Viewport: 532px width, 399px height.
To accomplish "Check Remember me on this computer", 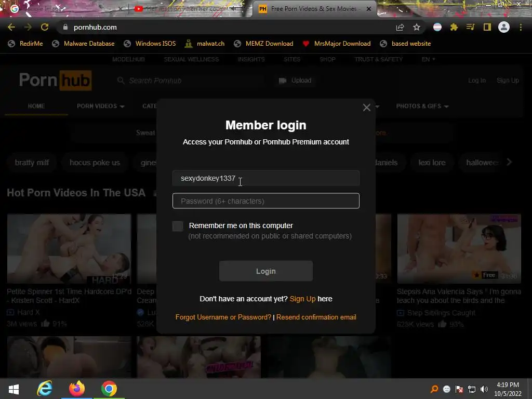I will coord(178,226).
